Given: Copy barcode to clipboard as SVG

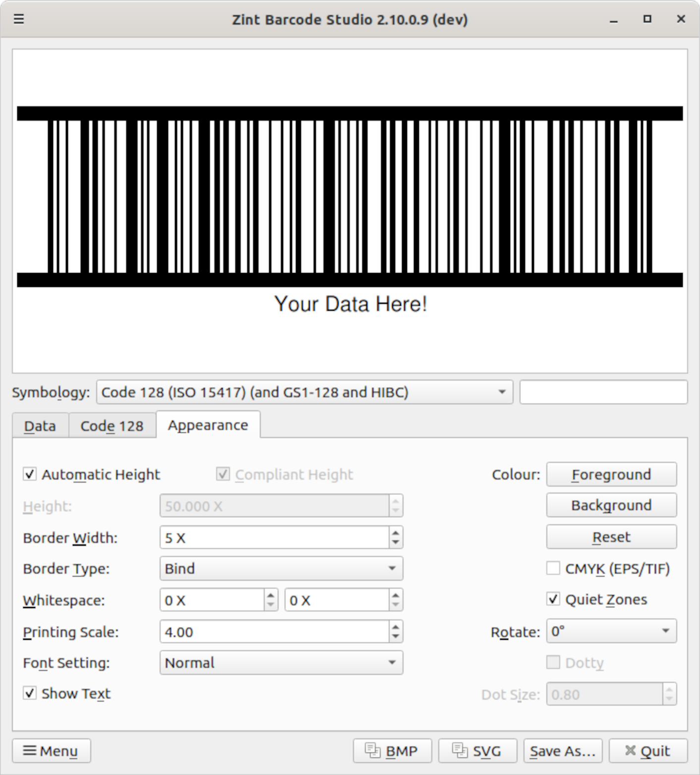Looking at the screenshot, I should pyautogui.click(x=477, y=751).
